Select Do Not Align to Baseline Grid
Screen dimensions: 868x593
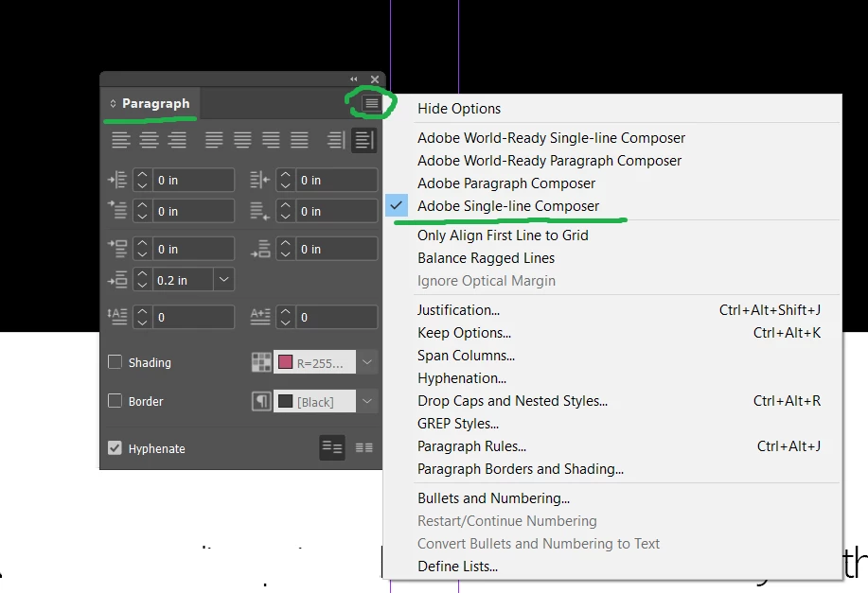click(x=332, y=447)
